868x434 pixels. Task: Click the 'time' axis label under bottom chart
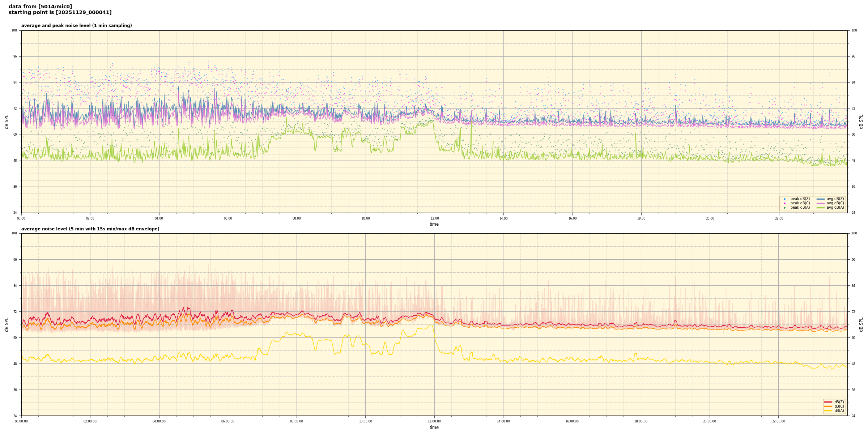(x=434, y=427)
